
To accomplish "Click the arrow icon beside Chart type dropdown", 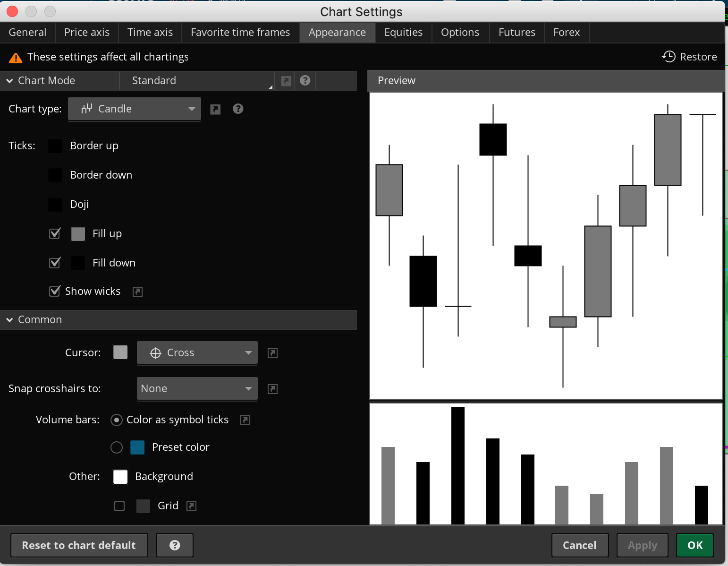I will (215, 109).
